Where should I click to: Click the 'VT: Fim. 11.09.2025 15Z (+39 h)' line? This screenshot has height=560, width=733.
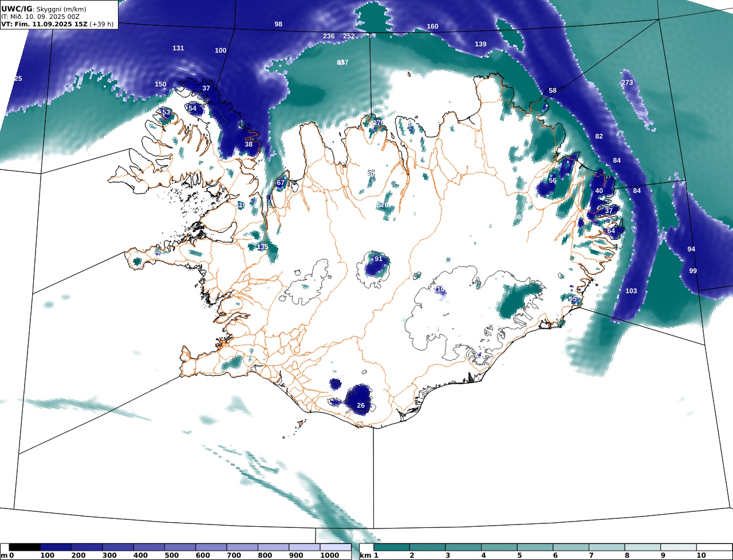57,24
